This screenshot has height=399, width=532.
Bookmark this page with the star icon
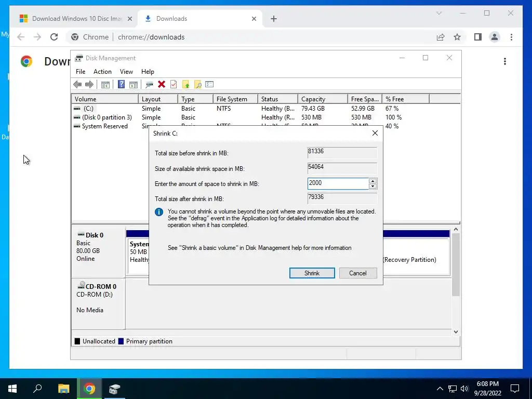coord(457,37)
